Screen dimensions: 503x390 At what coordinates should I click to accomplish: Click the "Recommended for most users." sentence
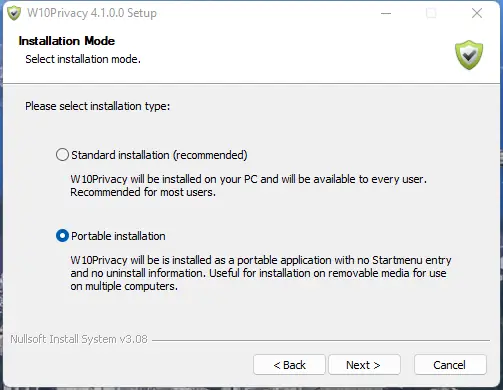pyautogui.click(x=143, y=192)
